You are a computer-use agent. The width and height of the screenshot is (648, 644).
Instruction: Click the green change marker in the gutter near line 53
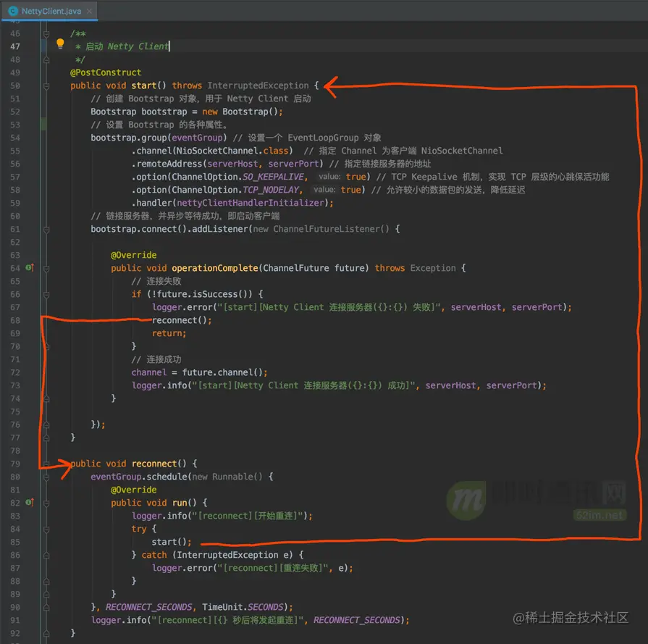[x=42, y=125]
